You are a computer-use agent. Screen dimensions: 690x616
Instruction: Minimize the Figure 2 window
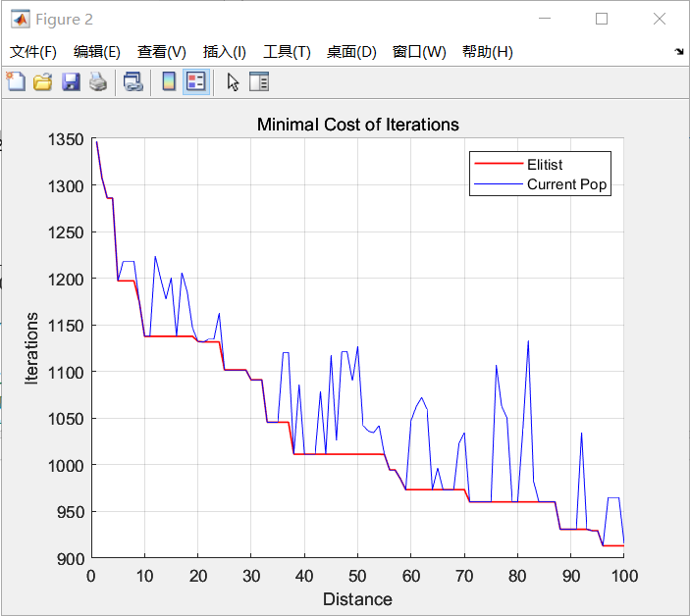(x=545, y=19)
